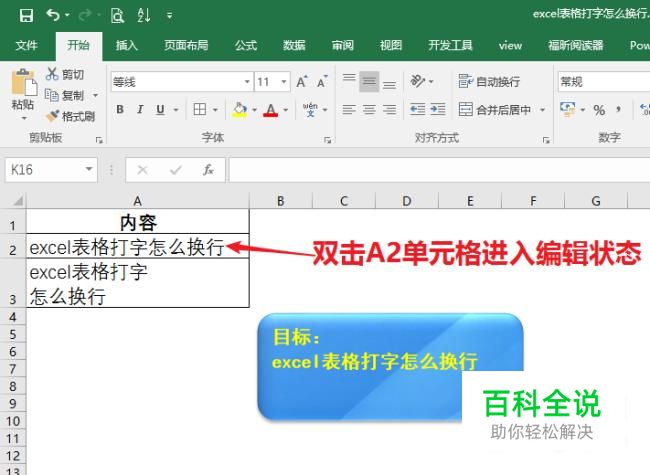Apply percent style icon

coord(599,110)
